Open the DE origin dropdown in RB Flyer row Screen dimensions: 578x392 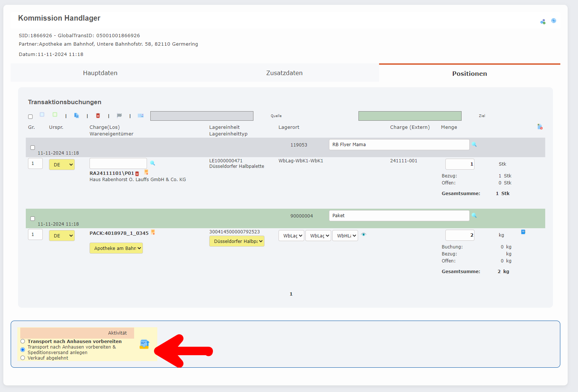click(62, 165)
